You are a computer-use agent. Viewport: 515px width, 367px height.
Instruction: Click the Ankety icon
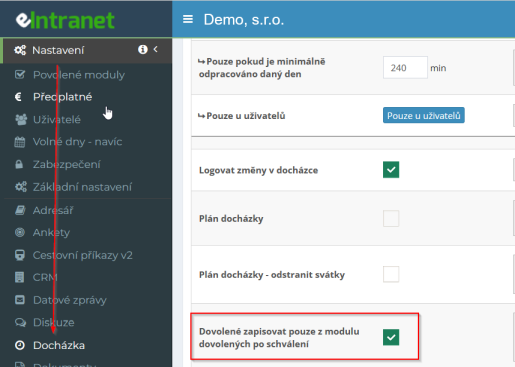[x=20, y=232]
